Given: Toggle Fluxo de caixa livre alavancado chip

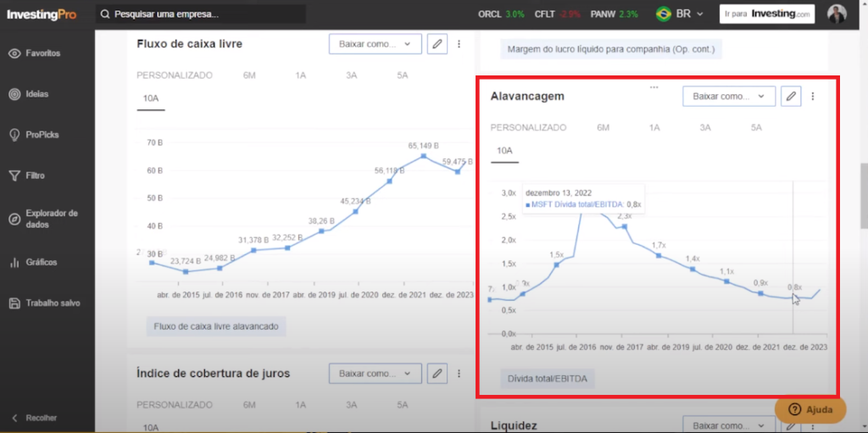Looking at the screenshot, I should coord(216,326).
